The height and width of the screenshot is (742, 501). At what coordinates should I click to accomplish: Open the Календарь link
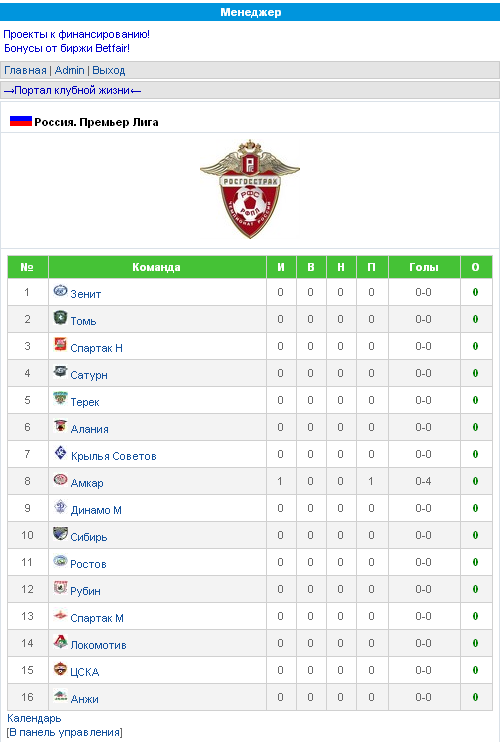click(x=34, y=718)
